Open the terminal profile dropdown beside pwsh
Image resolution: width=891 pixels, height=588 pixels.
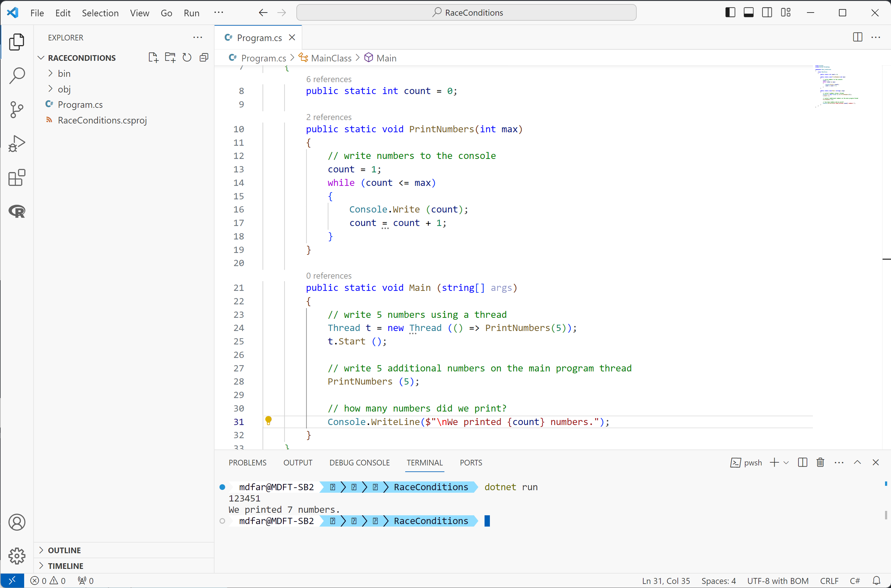[787, 462]
